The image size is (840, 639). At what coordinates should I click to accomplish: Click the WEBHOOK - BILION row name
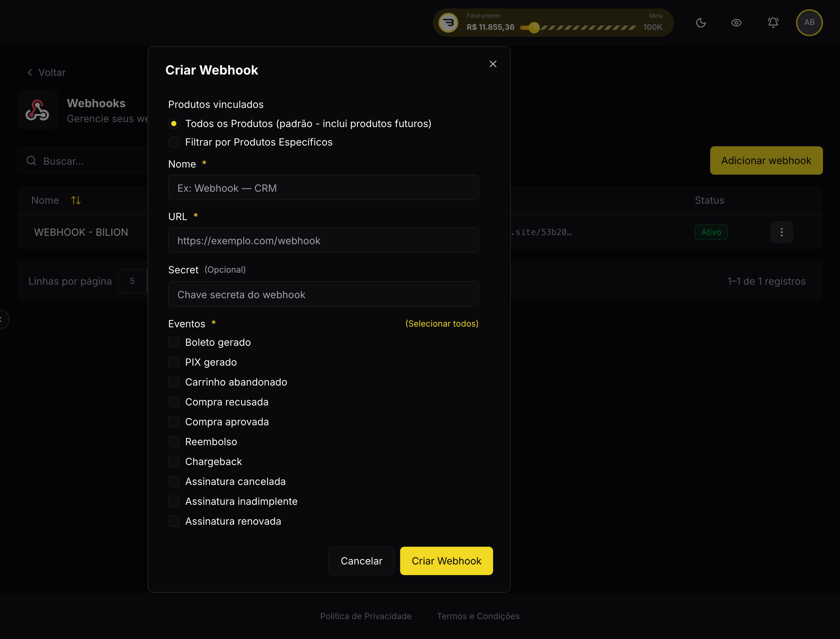pyautogui.click(x=81, y=232)
